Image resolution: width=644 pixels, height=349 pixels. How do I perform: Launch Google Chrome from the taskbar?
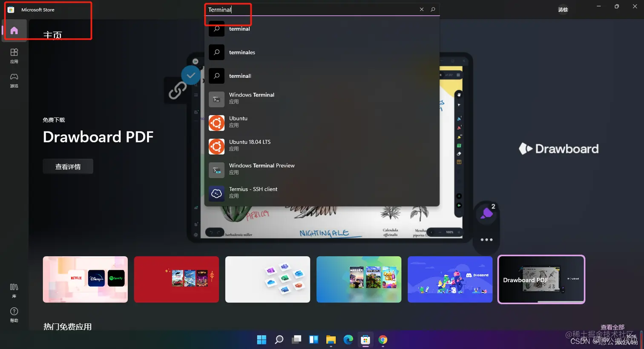(x=383, y=339)
